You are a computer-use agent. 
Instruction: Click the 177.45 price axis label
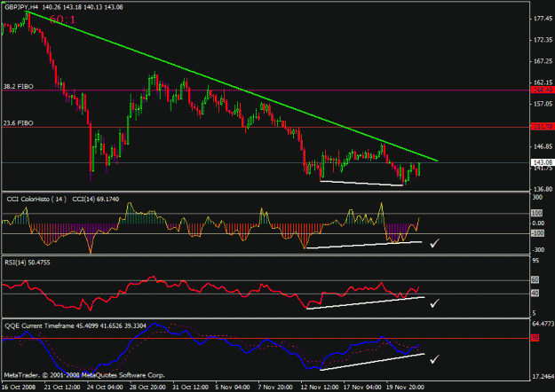(543, 19)
